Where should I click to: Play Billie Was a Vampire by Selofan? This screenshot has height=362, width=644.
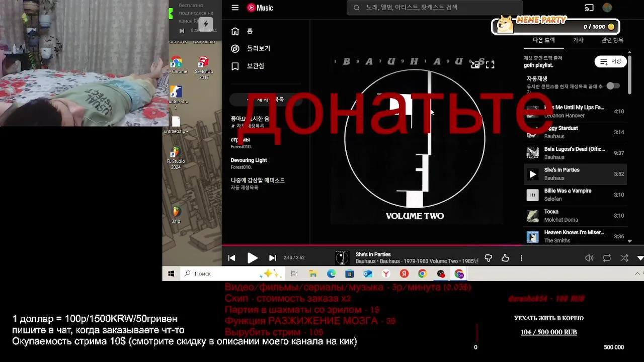tap(575, 195)
